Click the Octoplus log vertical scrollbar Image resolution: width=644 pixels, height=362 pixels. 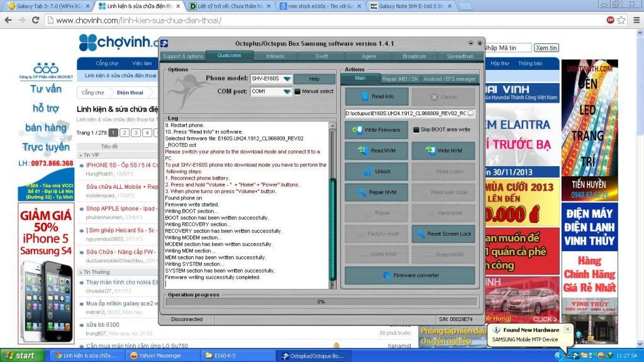coord(333,205)
